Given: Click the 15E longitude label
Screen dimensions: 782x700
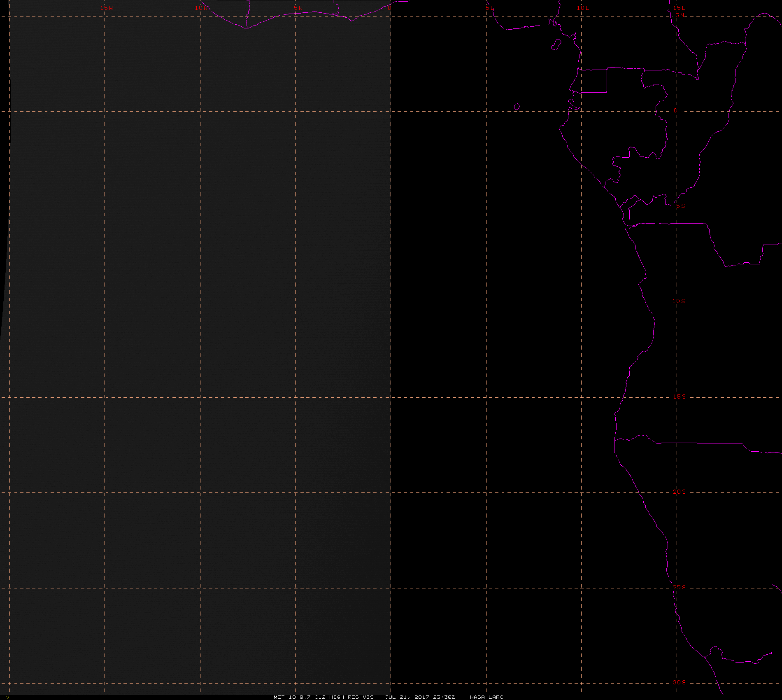Looking at the screenshot, I should click(x=680, y=8).
